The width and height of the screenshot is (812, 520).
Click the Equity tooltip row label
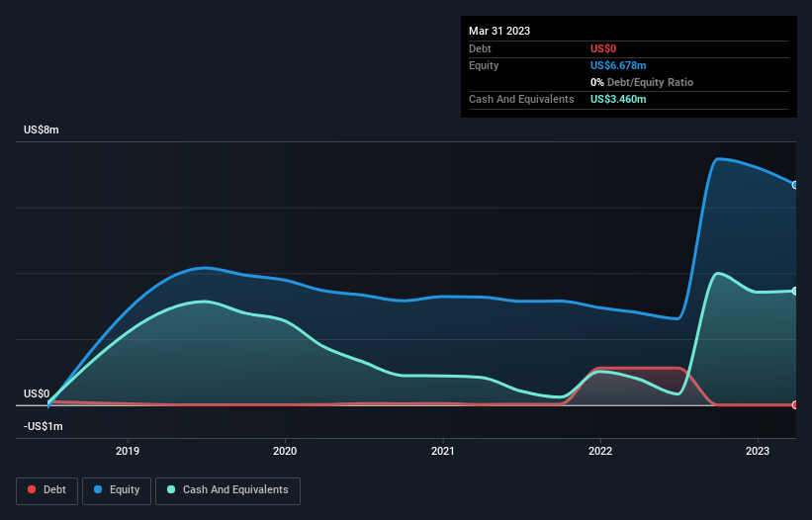click(484, 65)
